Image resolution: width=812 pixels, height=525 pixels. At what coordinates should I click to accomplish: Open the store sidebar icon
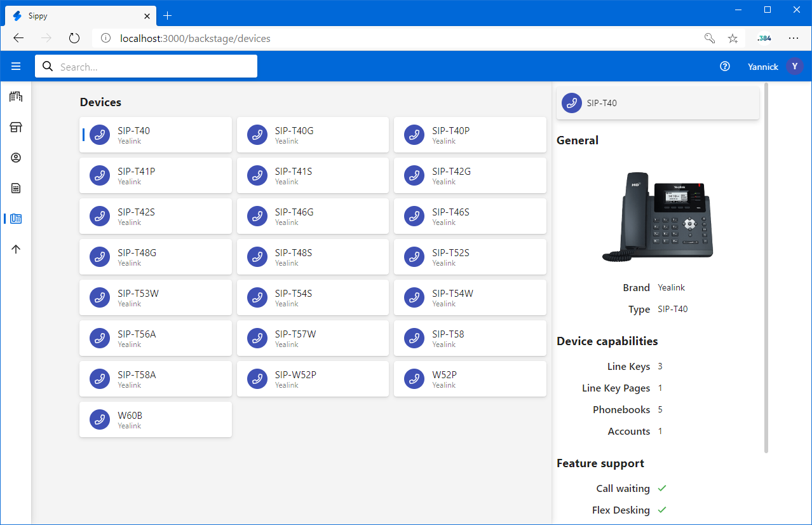[16, 127]
